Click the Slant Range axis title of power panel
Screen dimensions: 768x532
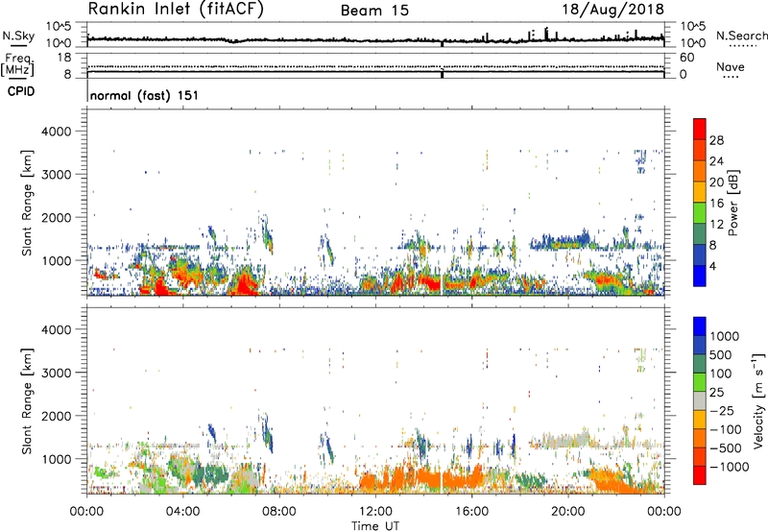[27, 203]
